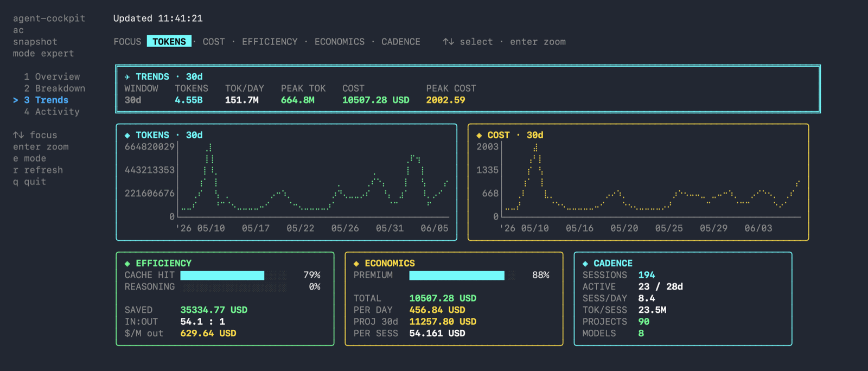This screenshot has width=868, height=371.
Task: Click the 'select' hint in top bar
Action: pyautogui.click(x=476, y=42)
